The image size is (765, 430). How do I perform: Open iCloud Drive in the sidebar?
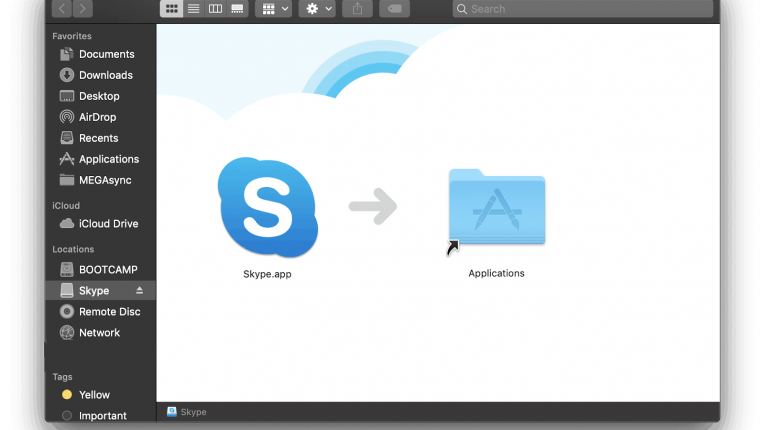coord(99,224)
